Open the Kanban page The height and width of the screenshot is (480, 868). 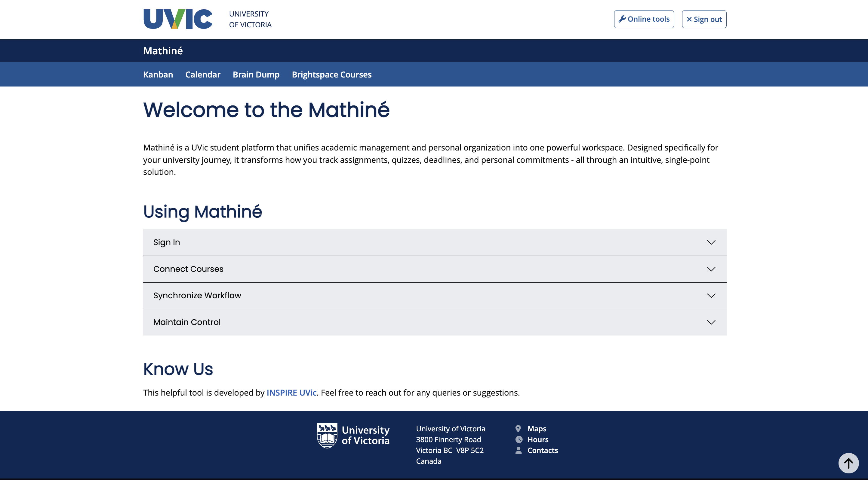(158, 74)
